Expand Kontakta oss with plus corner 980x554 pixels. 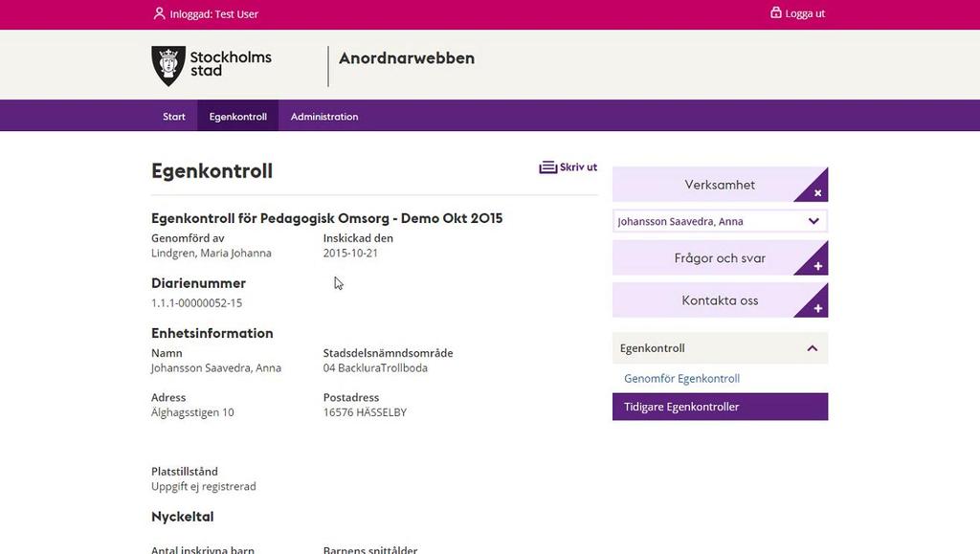pos(817,308)
